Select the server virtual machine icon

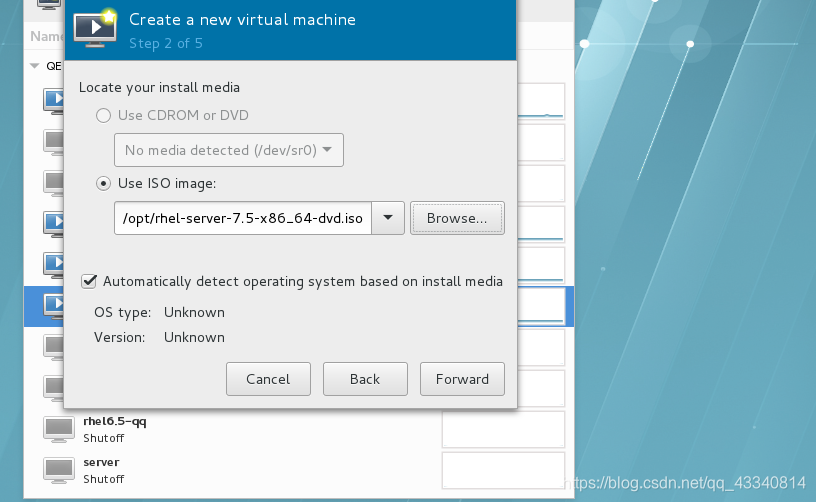coord(58,471)
